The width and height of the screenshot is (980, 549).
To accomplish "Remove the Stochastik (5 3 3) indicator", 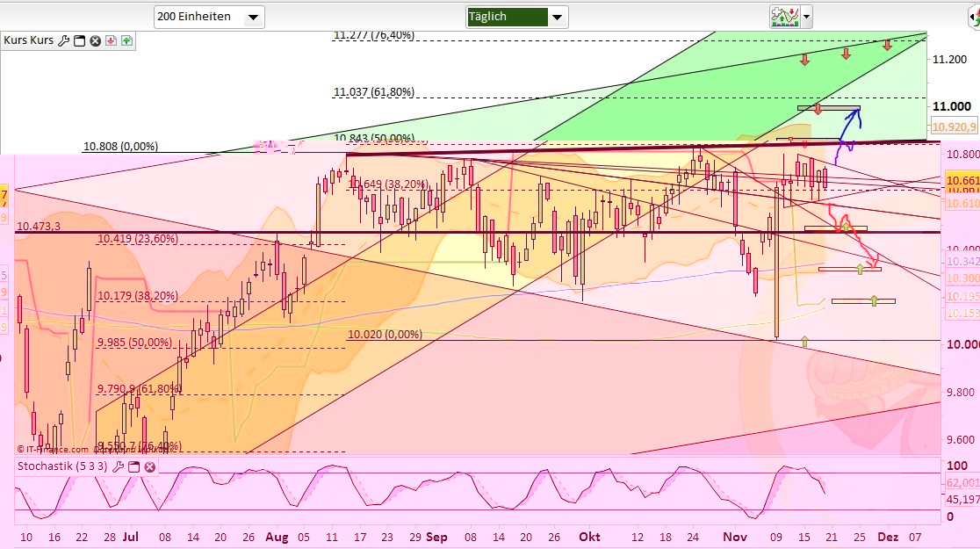I will pos(150,466).
